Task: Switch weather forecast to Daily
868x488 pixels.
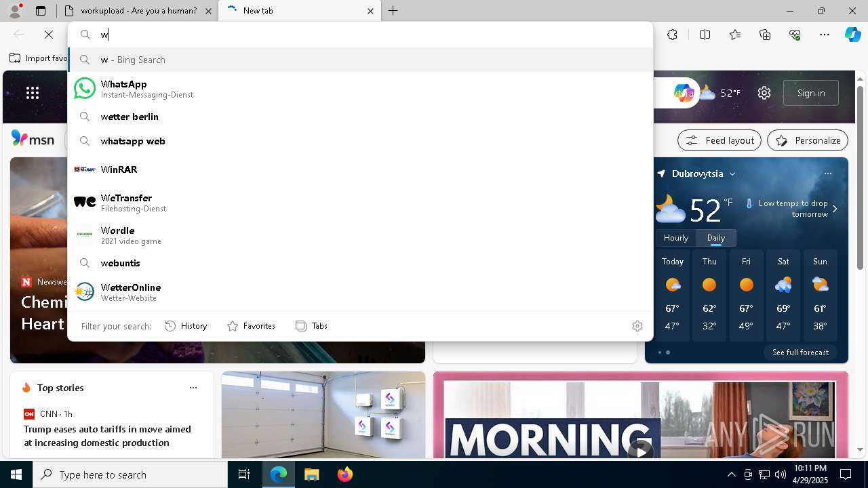Action: click(716, 238)
